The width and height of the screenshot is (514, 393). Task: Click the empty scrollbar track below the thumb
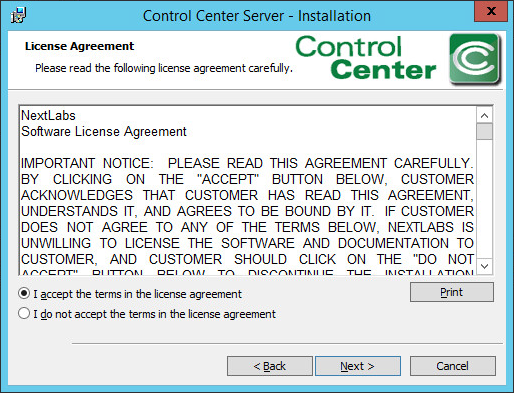click(x=484, y=199)
